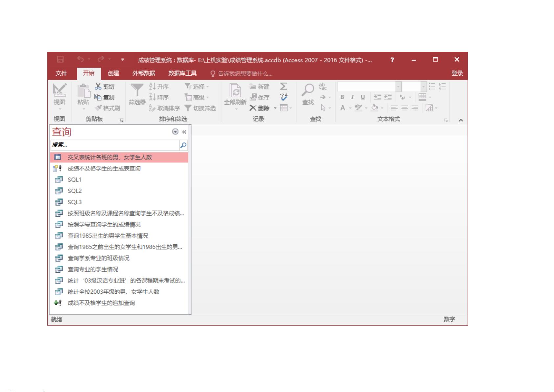
Task: Open the 查询 navigation category dropdown
Action: [175, 132]
